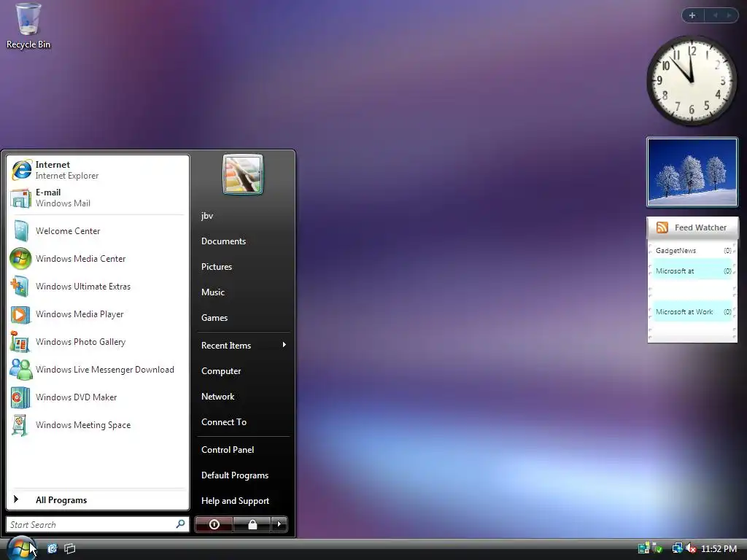Open Control Panel
Screen dimensions: 747x560
[243, 449]
